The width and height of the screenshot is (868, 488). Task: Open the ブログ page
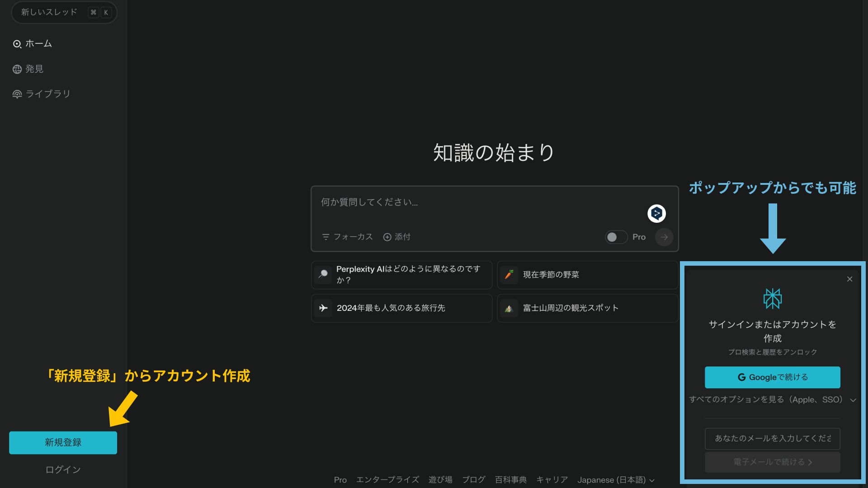(x=473, y=480)
